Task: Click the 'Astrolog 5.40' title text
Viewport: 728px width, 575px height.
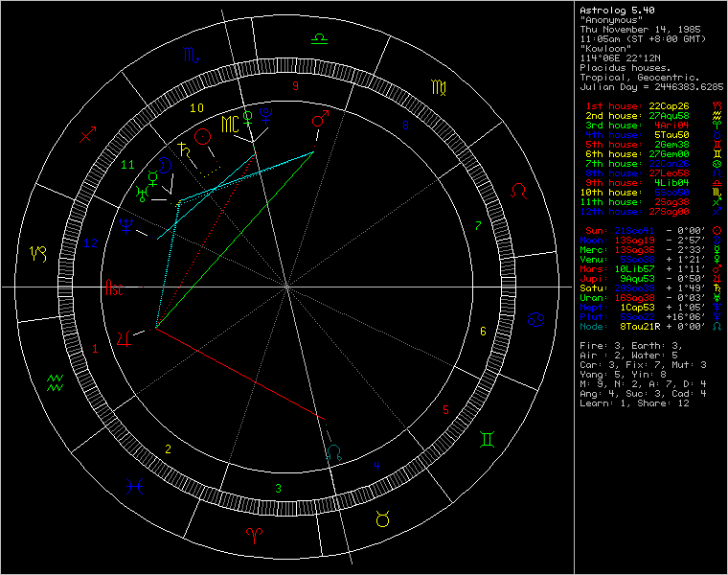Action: pos(613,10)
